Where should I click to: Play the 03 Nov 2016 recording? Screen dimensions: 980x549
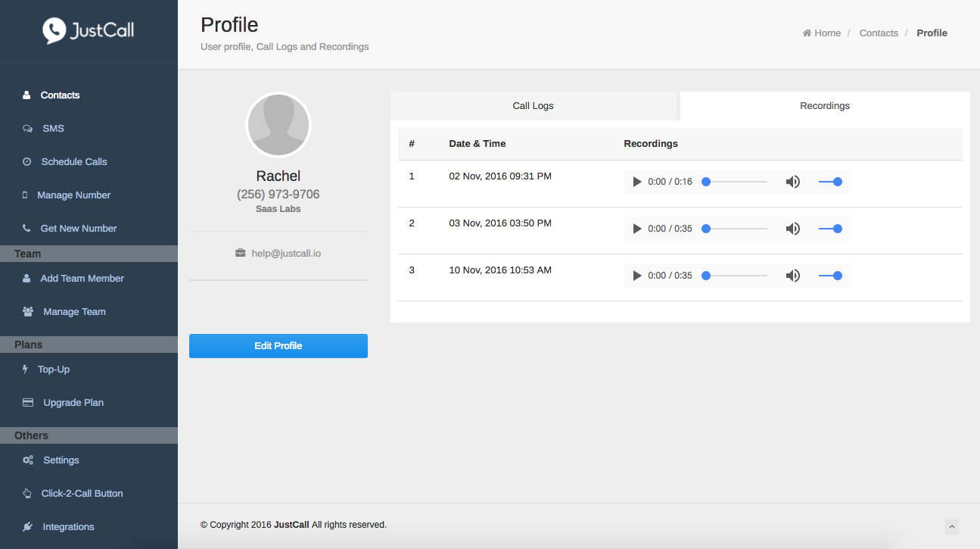point(637,229)
